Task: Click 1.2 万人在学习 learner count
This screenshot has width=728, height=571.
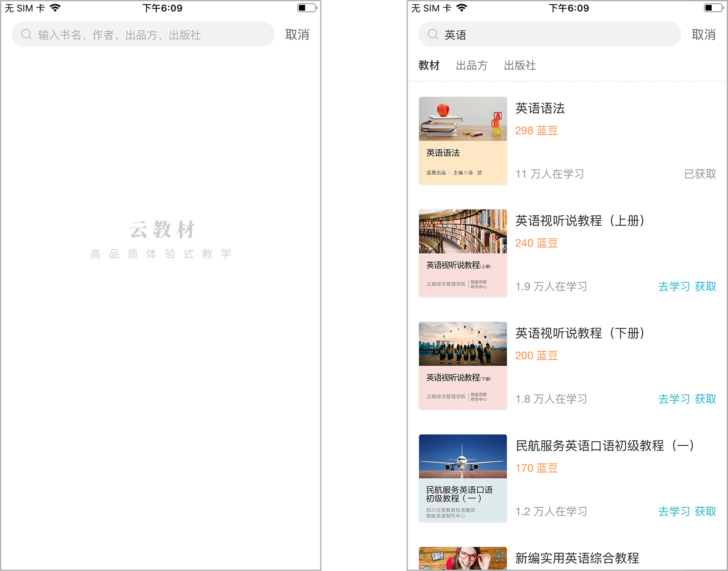Action: click(551, 512)
